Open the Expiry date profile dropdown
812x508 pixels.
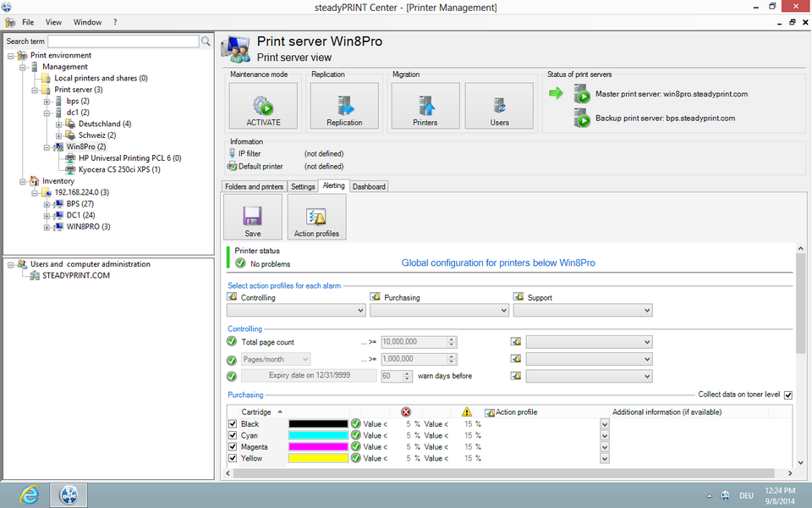590,376
